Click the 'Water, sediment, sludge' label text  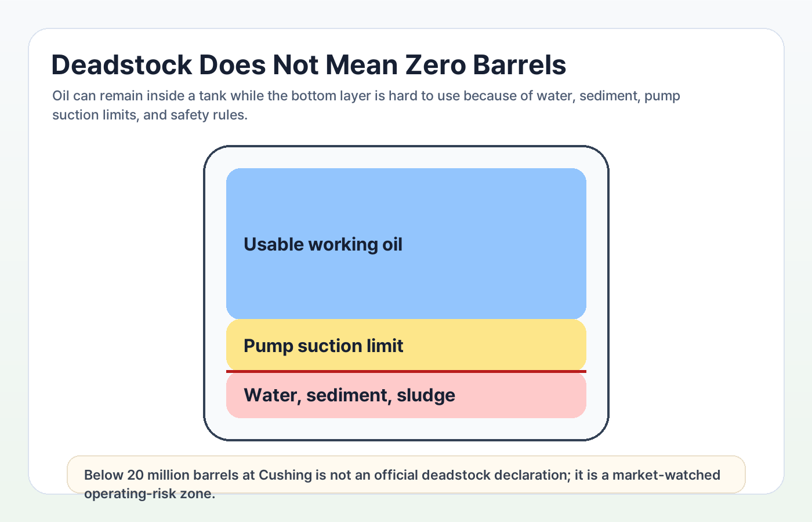tap(349, 396)
